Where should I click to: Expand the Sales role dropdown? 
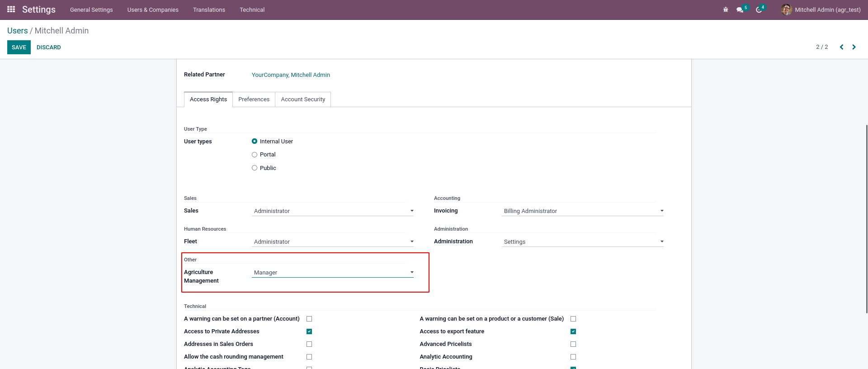tap(332, 211)
